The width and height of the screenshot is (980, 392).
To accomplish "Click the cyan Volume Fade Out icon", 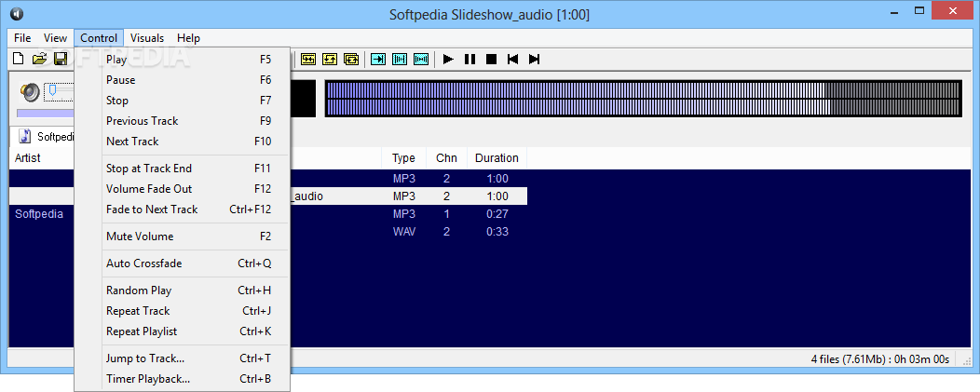I will coord(400,60).
